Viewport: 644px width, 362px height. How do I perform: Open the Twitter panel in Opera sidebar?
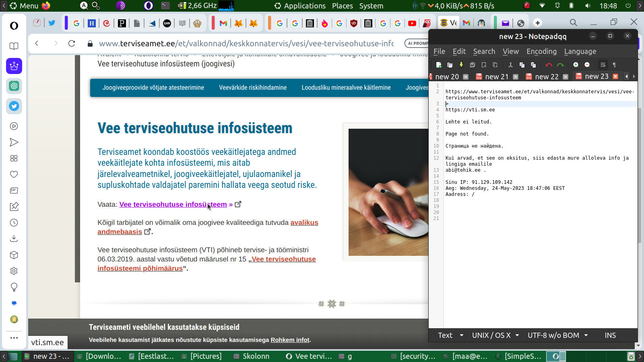point(14,106)
